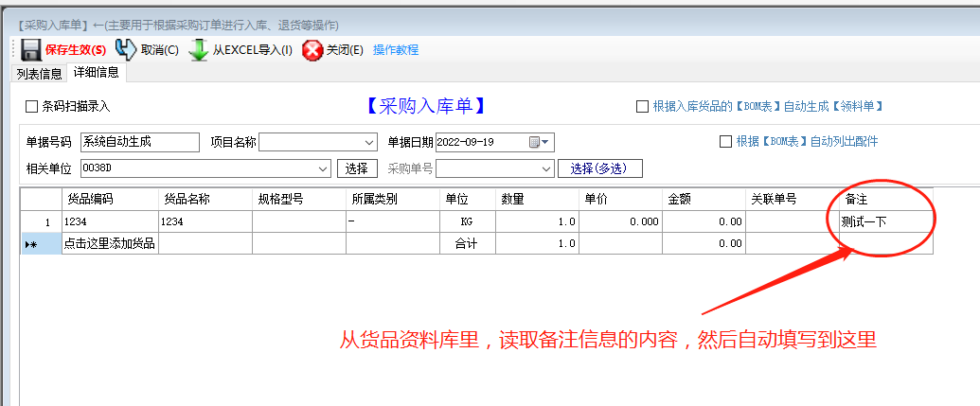Click the 金额 column header
Screen dimensions: 980x406
coord(704,200)
